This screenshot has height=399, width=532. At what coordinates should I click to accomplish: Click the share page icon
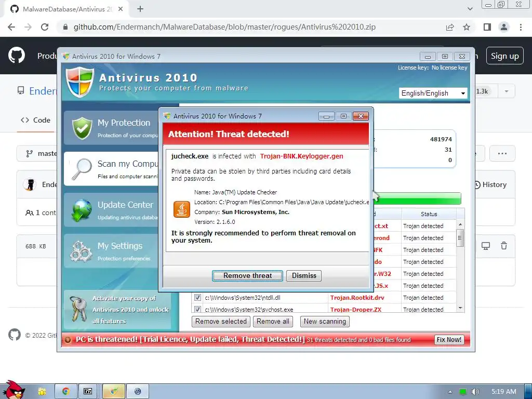click(450, 27)
